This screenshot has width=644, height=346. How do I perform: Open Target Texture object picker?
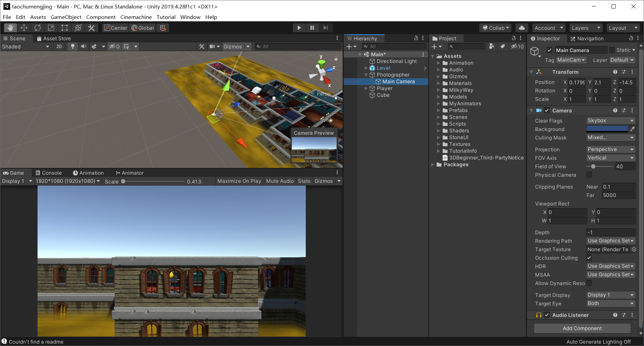pos(634,249)
